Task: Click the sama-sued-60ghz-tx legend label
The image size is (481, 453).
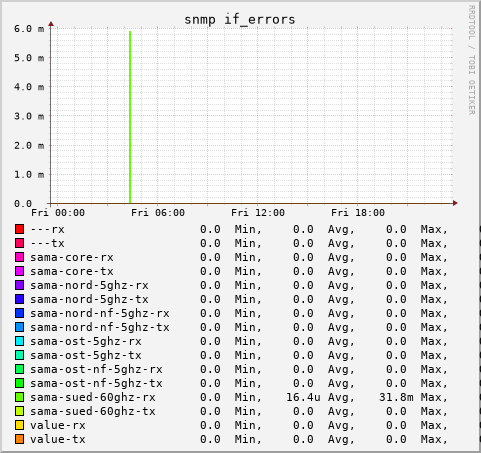Action: [x=93, y=411]
